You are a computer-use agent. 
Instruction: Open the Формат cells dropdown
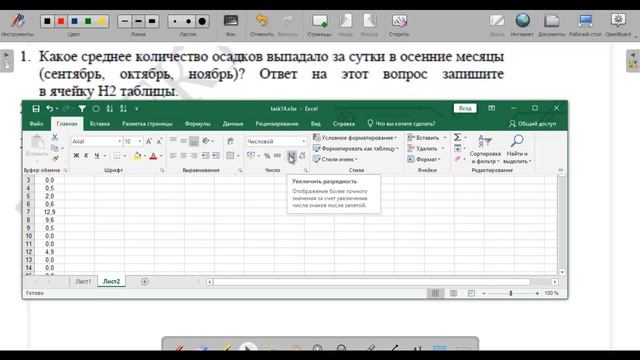click(424, 159)
